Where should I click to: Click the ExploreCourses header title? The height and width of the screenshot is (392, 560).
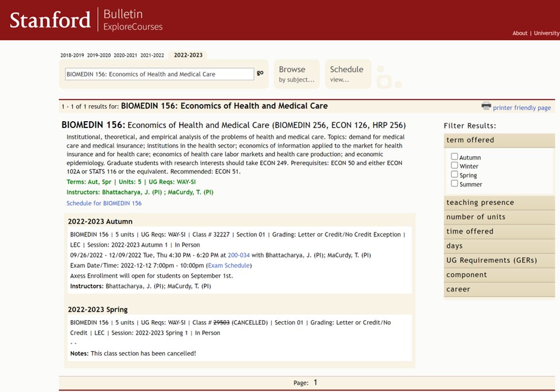pos(133,27)
